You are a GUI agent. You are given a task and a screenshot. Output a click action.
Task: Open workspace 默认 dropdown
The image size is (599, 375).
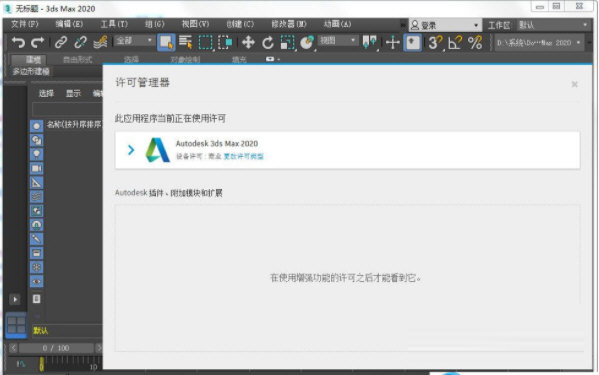coord(554,25)
